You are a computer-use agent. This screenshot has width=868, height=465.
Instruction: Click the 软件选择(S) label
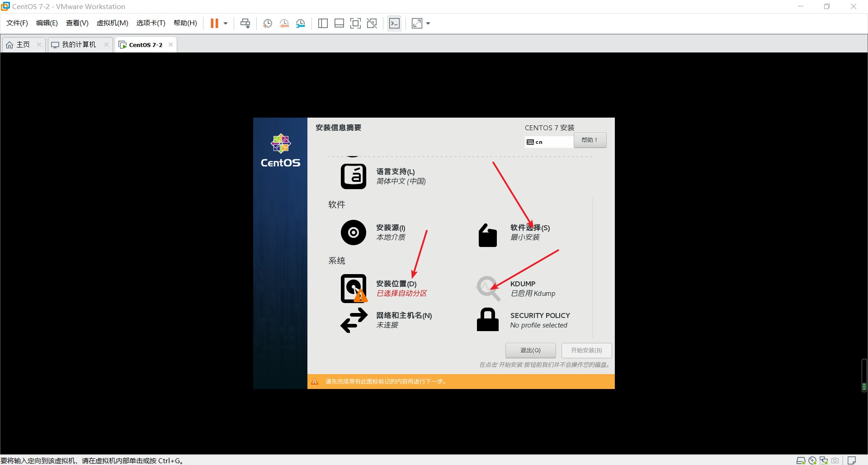[x=530, y=228]
